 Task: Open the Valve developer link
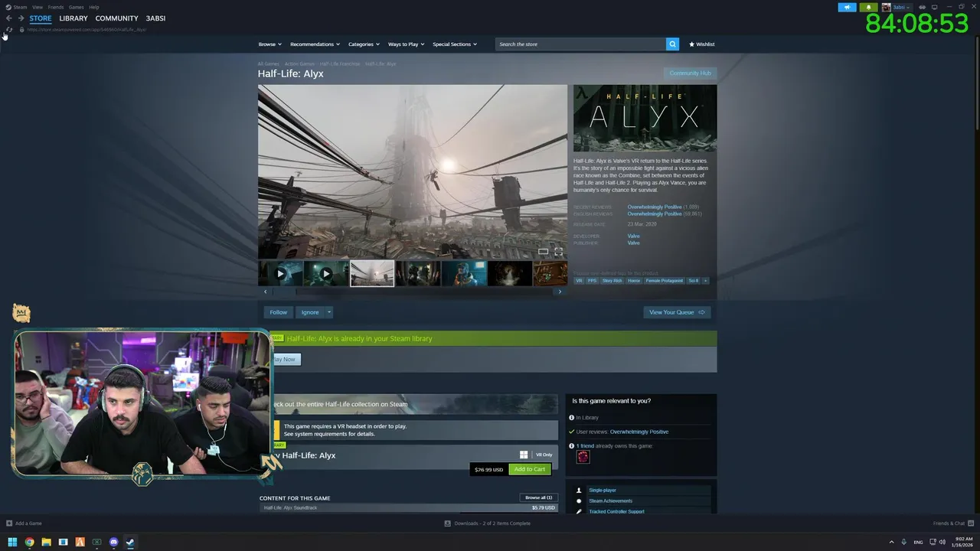(633, 236)
